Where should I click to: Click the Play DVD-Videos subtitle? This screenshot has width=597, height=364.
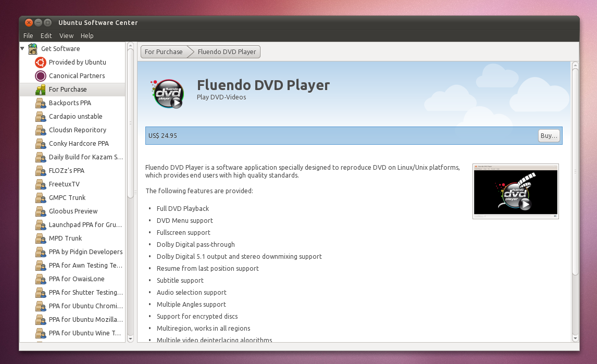(x=221, y=97)
